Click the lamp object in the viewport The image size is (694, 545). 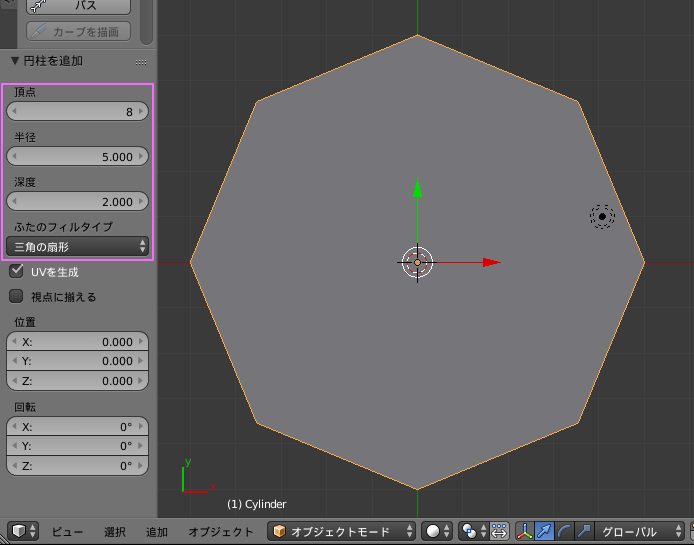click(x=602, y=216)
